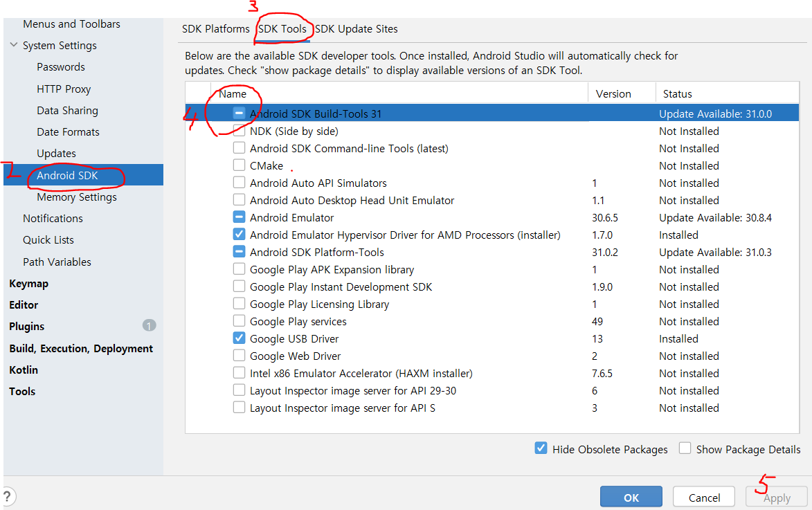
Task: Check Android Auto API Simulators checkbox
Action: 239,182
